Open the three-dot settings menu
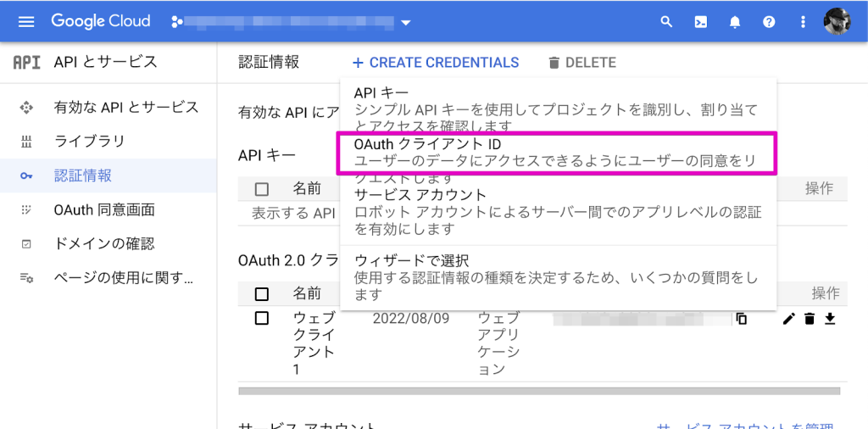Screen dimensions: 868x429 (x=804, y=22)
